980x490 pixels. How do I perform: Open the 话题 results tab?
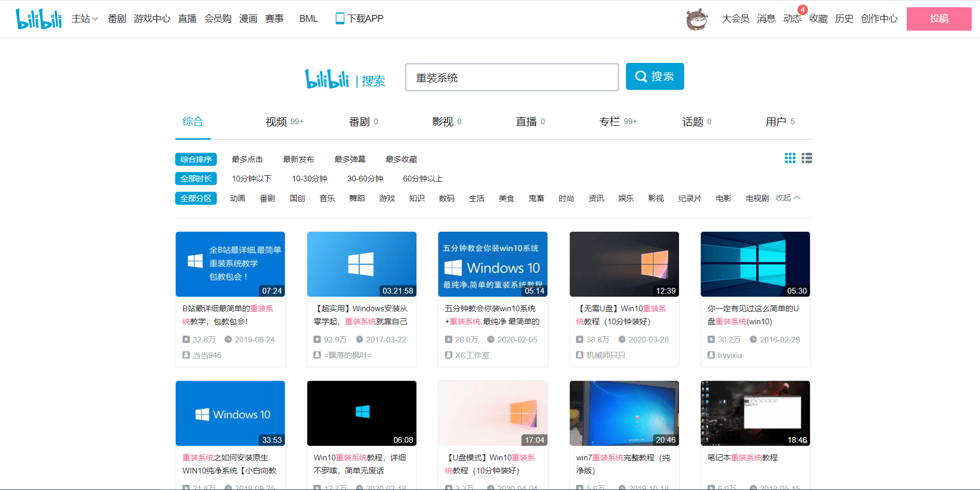(x=697, y=122)
